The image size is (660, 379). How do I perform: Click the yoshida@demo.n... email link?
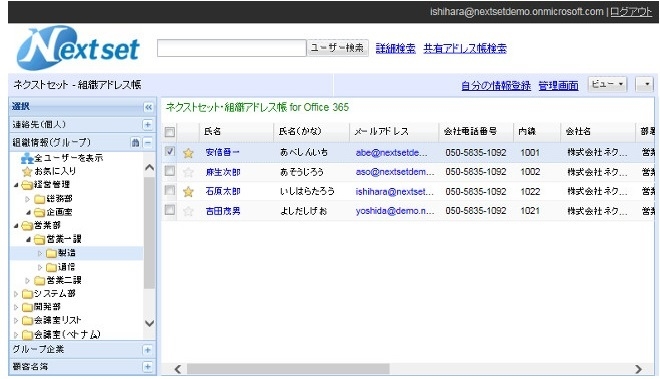(395, 211)
